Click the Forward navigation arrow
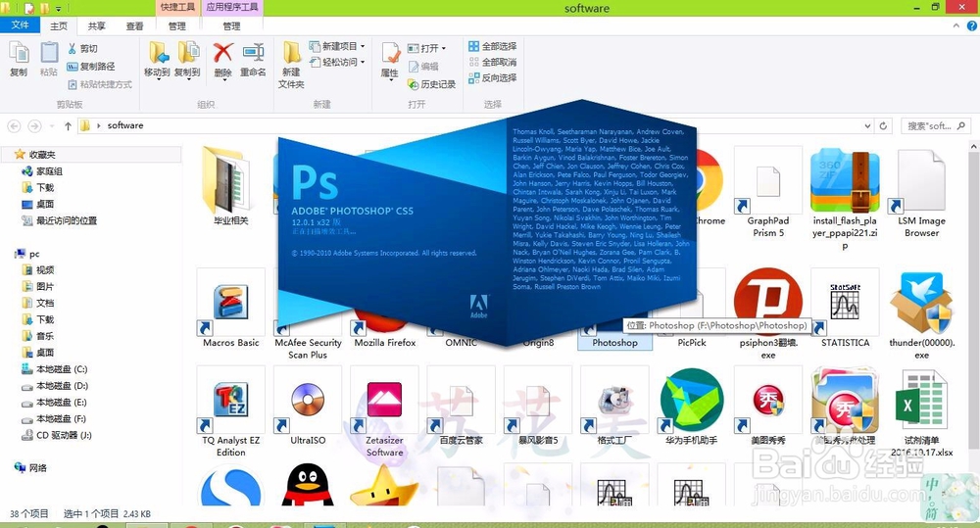 (x=35, y=125)
